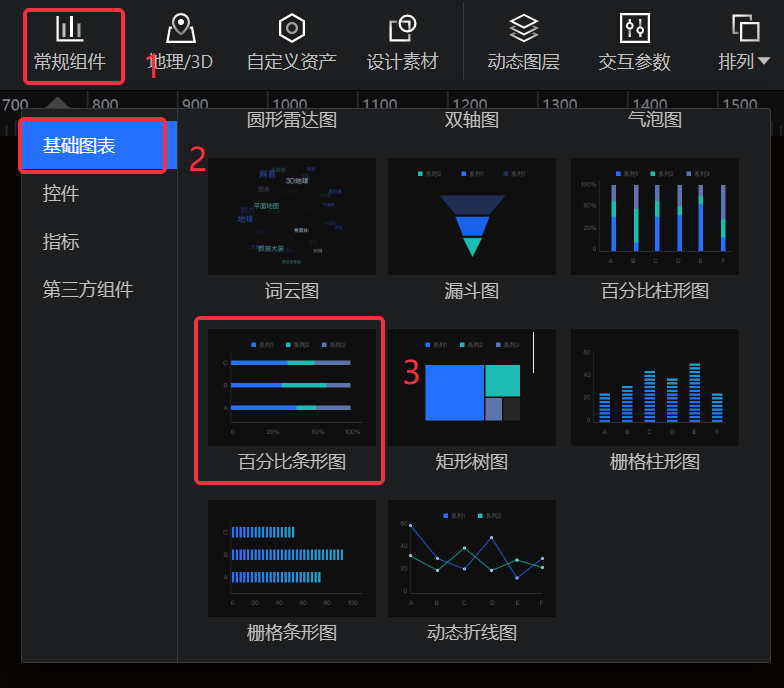Open 自定义资产 hexagon icon
This screenshot has width=784, height=688.
(x=291, y=28)
